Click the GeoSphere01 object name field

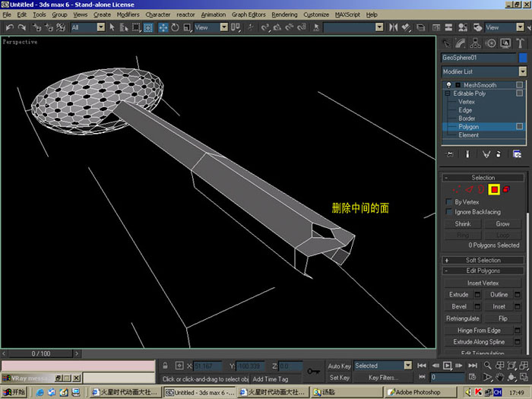(x=479, y=58)
